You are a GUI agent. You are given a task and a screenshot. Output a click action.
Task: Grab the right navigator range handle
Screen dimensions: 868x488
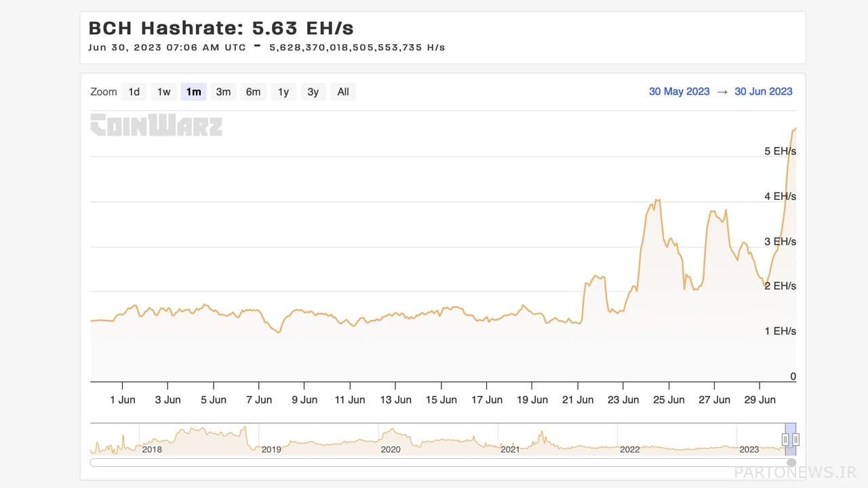coord(796,439)
